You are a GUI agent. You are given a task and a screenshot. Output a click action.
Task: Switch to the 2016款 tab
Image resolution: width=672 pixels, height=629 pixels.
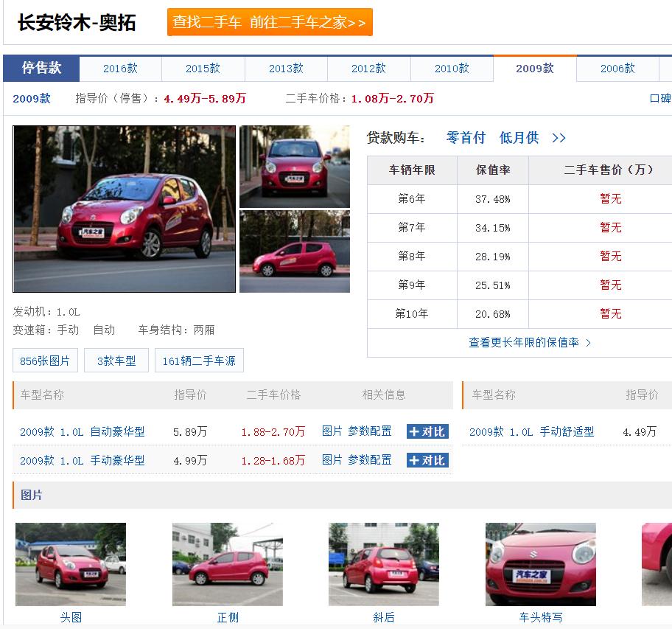coord(120,69)
